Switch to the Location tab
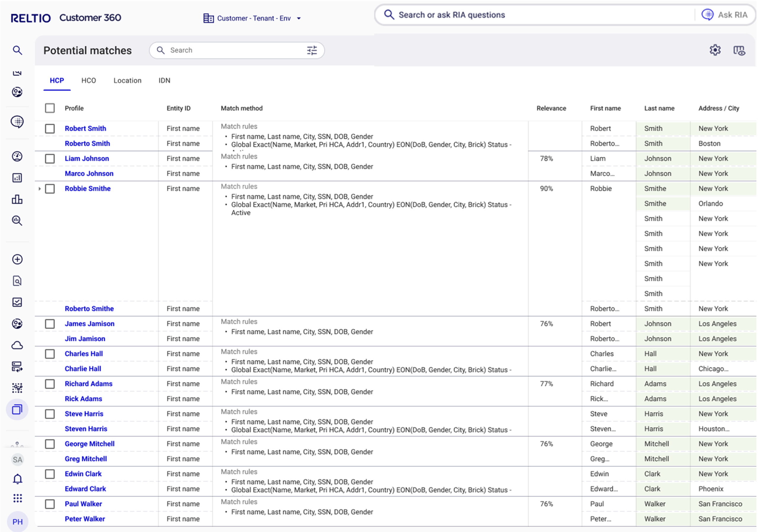The image size is (758, 532). coord(127,81)
